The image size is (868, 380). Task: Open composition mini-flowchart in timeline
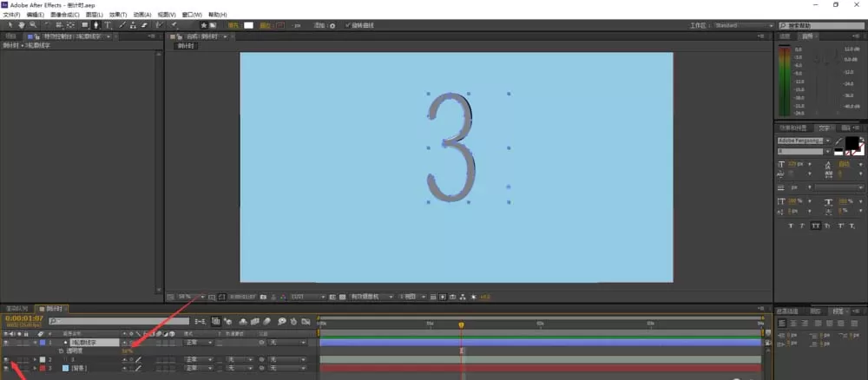pos(201,321)
